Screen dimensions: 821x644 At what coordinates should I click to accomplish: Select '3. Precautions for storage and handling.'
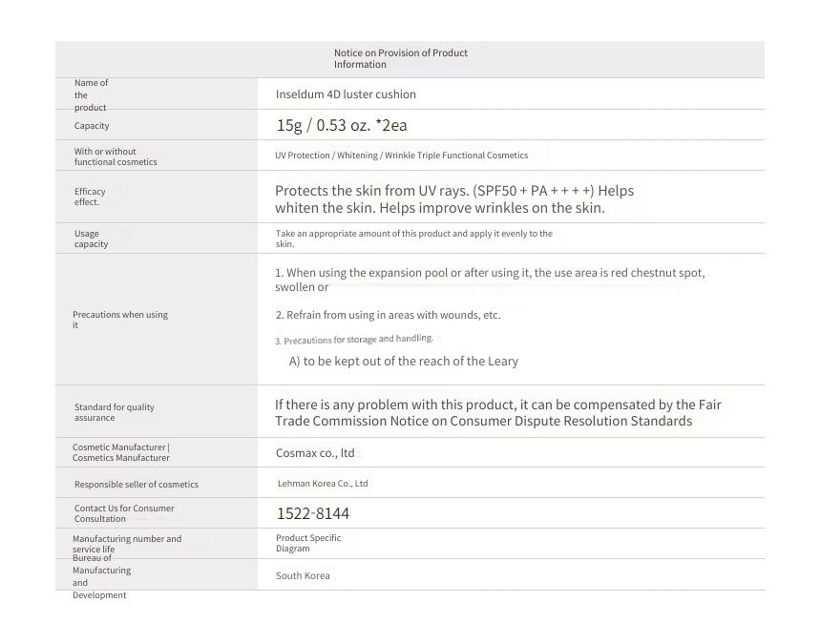click(x=354, y=340)
